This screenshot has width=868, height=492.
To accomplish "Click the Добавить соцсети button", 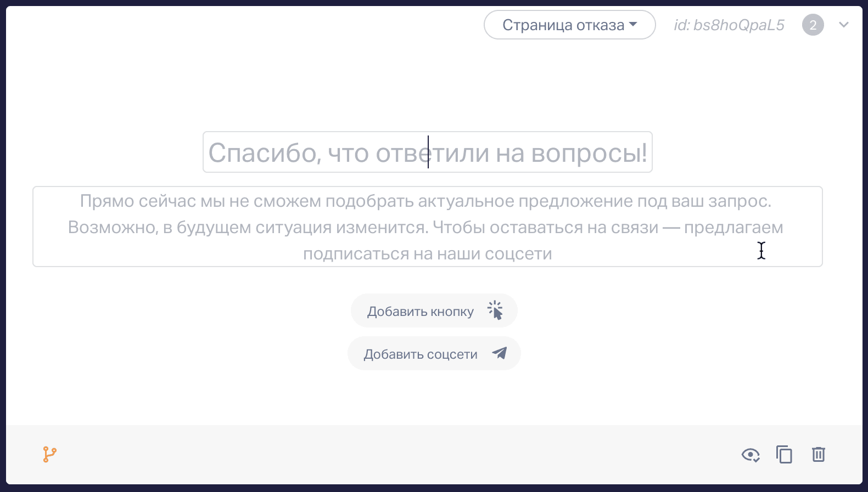I will point(434,353).
